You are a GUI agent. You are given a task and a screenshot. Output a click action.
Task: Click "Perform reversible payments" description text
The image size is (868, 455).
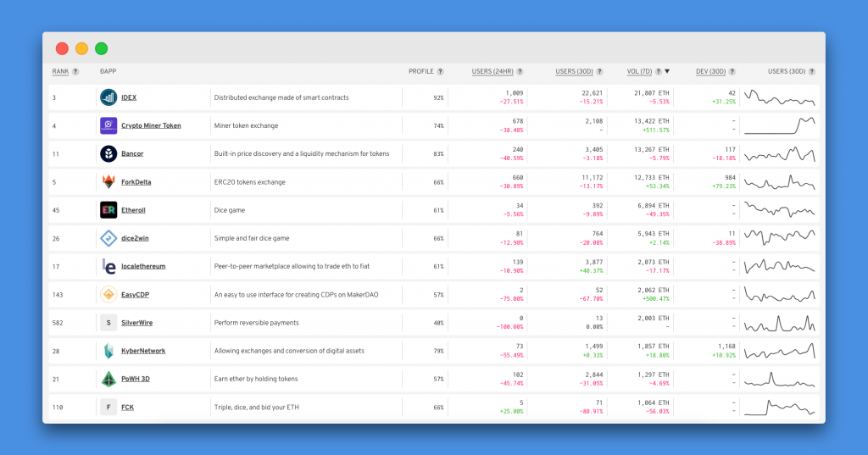pyautogui.click(x=256, y=323)
